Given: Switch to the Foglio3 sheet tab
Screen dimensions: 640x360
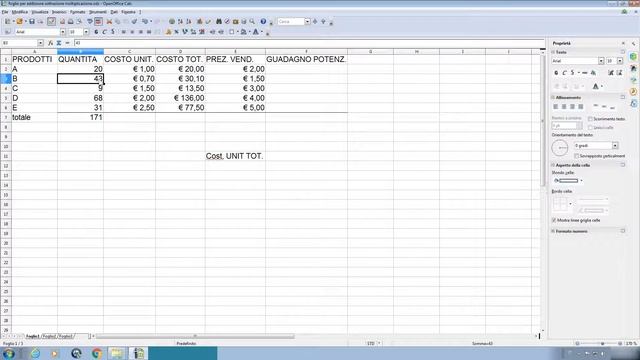Looking at the screenshot, I should coord(65,336).
